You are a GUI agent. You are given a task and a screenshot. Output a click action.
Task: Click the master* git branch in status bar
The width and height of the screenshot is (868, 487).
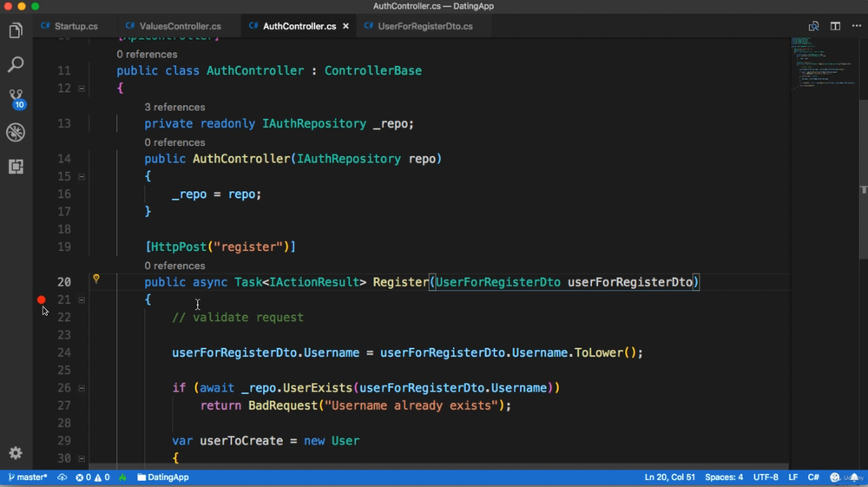click(28, 477)
